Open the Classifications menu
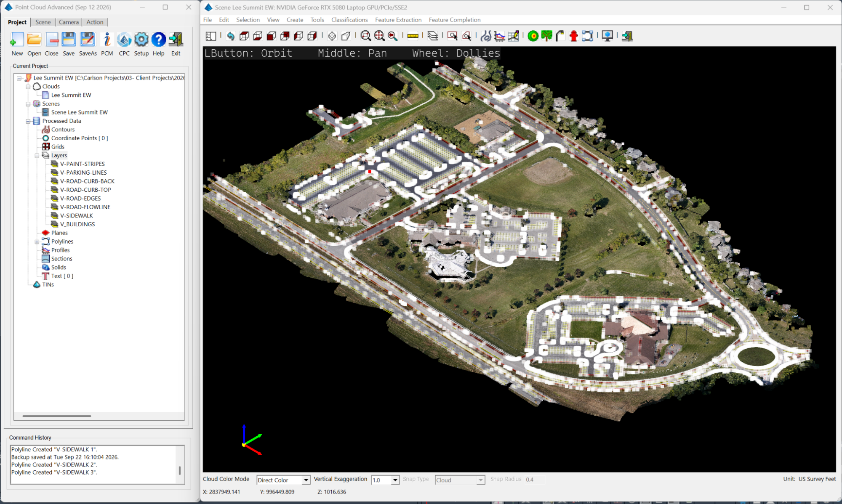Image resolution: width=842 pixels, height=504 pixels. [349, 20]
